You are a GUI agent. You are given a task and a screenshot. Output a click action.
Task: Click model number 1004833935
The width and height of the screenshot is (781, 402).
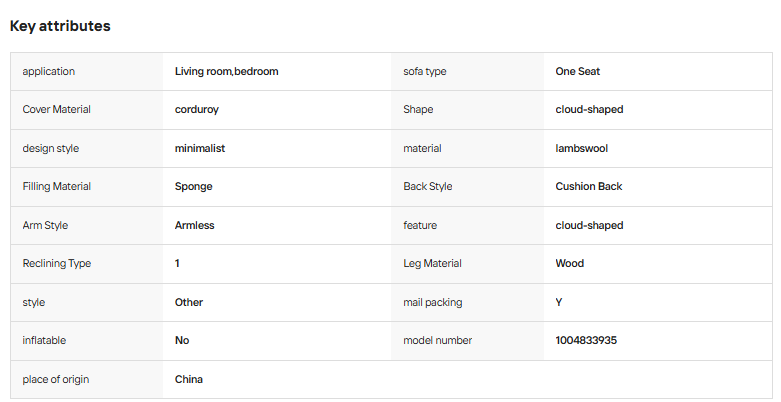pos(586,340)
